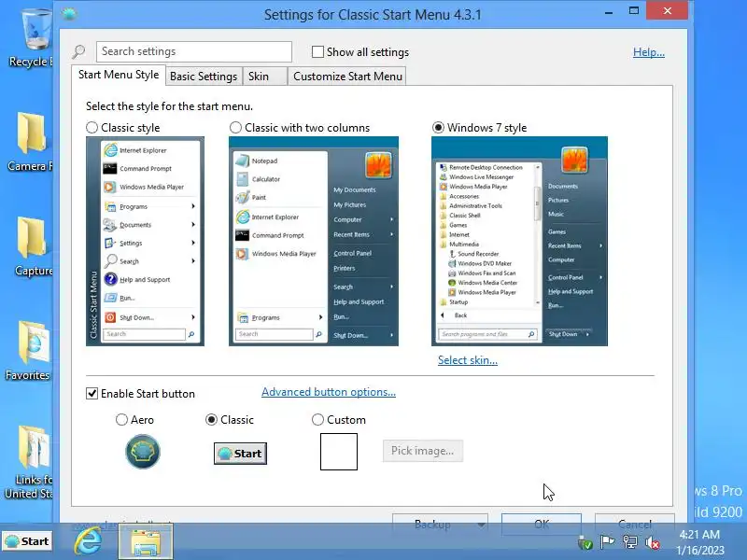Click the Cancel button
747x560 pixels.
[x=635, y=524]
